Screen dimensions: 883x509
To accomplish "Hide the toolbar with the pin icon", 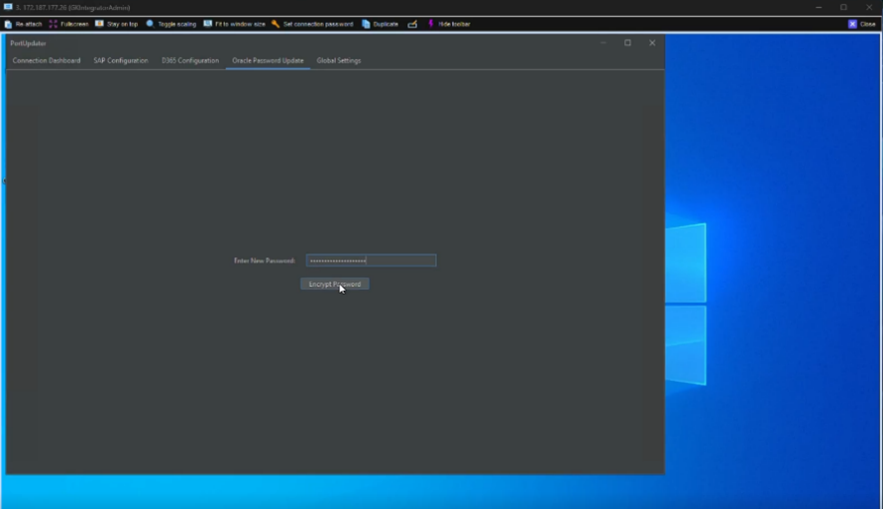I will click(431, 24).
